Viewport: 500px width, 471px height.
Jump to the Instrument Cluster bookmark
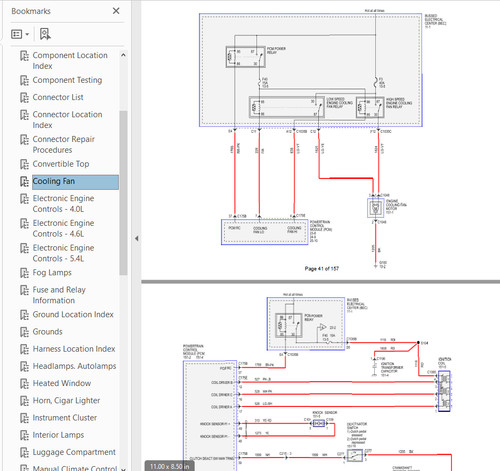click(65, 418)
